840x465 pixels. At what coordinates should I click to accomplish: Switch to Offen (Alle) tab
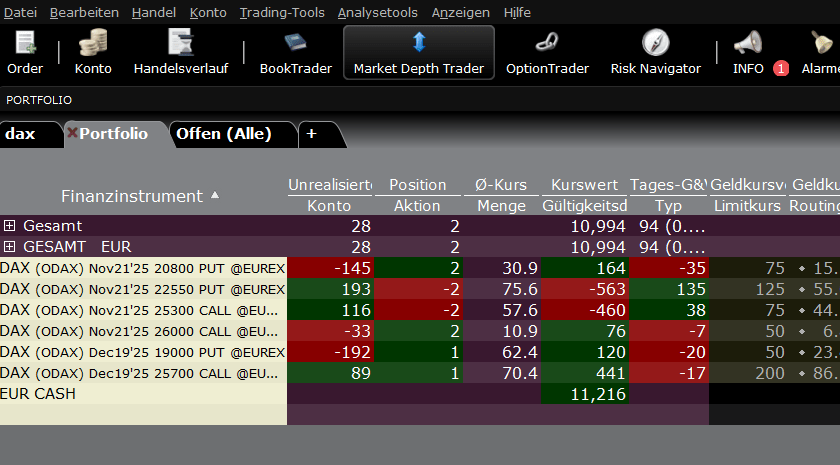pyautogui.click(x=223, y=134)
